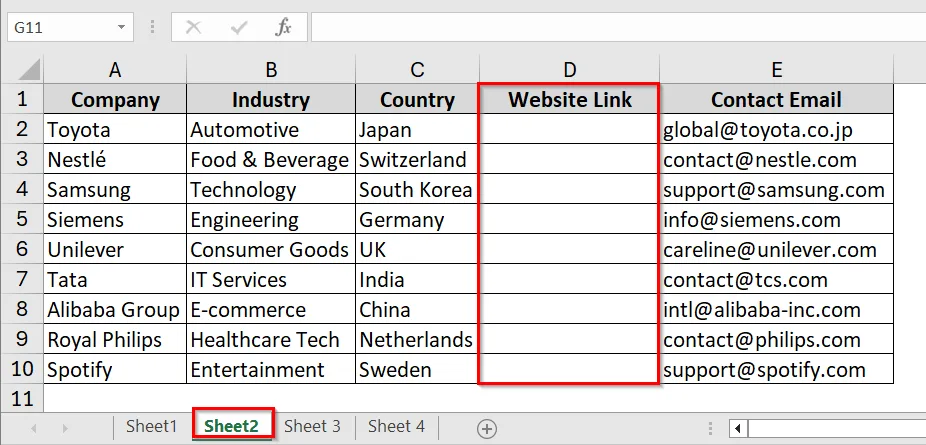Switch to the Sheet1 tab
The width and height of the screenshot is (926, 445).
(151, 426)
